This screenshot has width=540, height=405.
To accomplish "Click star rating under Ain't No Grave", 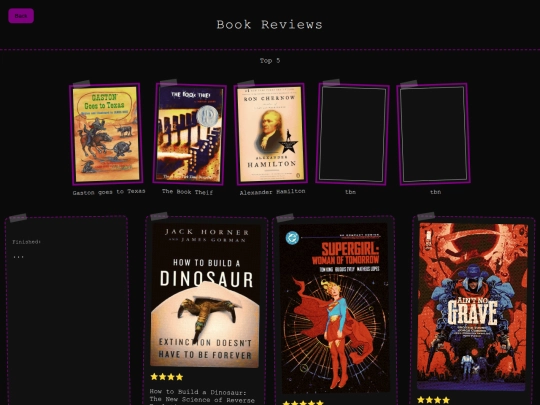I will tap(434, 400).
